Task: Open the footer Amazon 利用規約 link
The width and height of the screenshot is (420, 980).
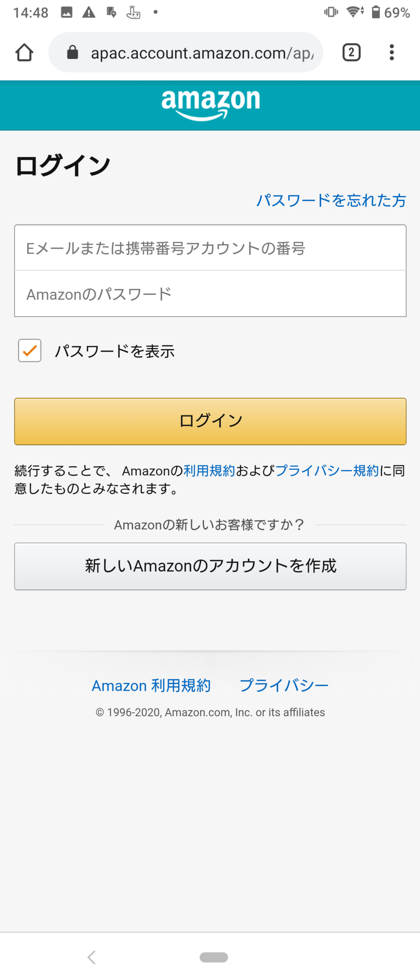Action: point(151,685)
